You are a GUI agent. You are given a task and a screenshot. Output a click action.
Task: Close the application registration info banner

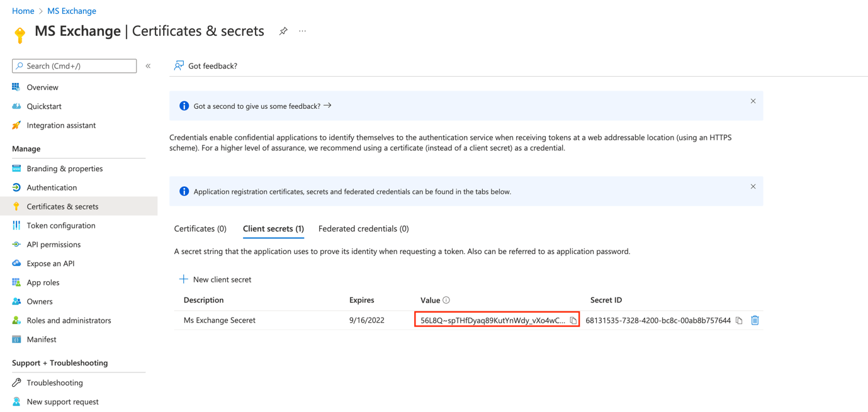point(753,187)
